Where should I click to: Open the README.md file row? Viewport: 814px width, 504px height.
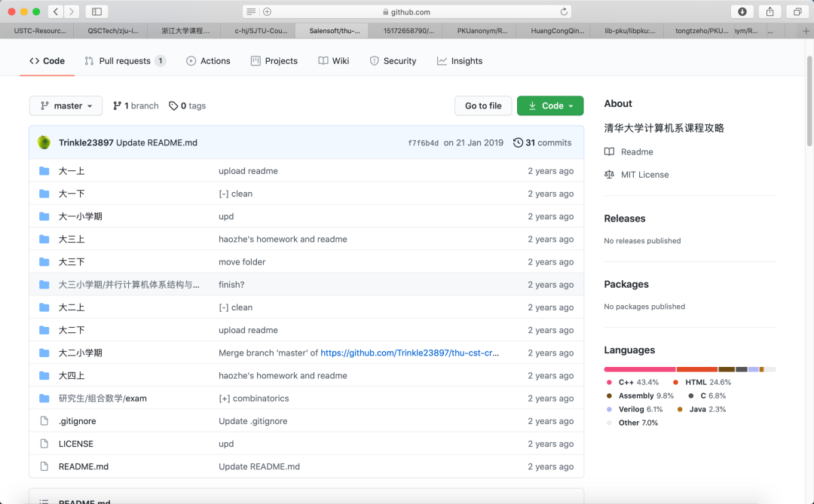(84, 466)
